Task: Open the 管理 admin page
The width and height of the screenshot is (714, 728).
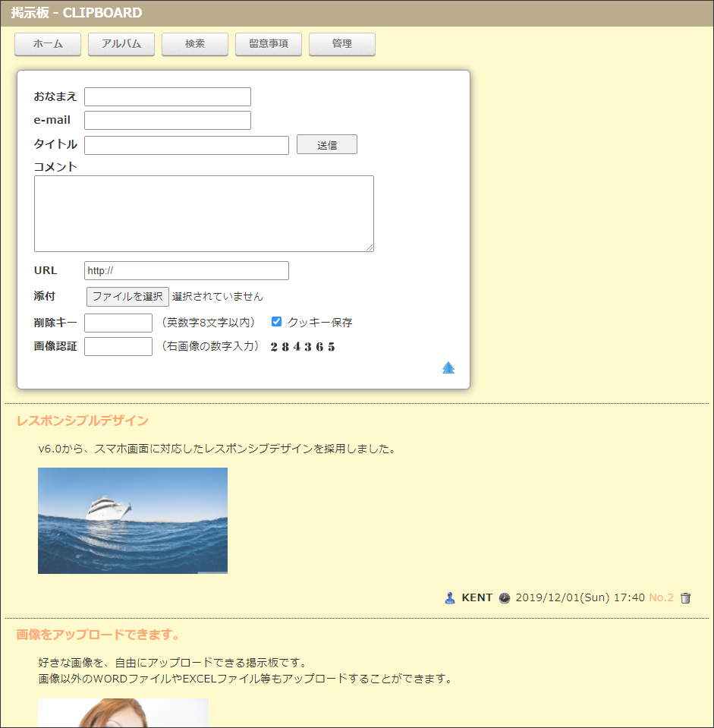Action: coord(342,44)
